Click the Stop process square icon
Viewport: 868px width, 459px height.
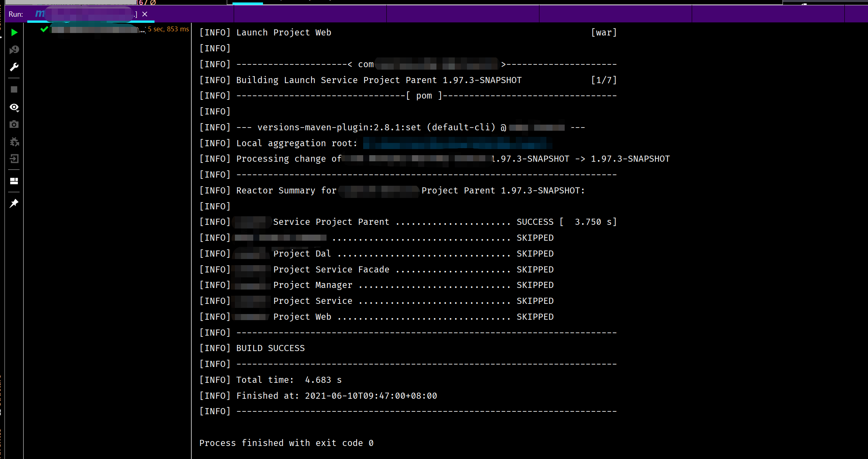click(x=14, y=90)
